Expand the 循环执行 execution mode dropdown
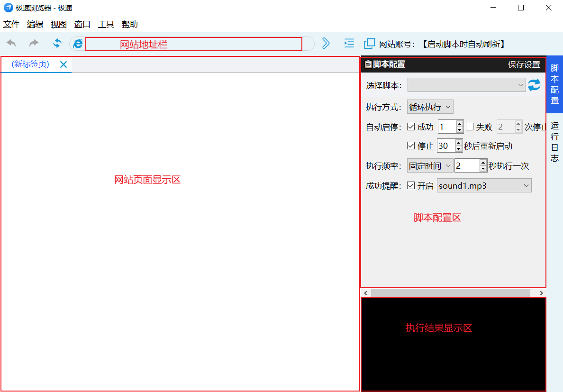 coord(430,107)
